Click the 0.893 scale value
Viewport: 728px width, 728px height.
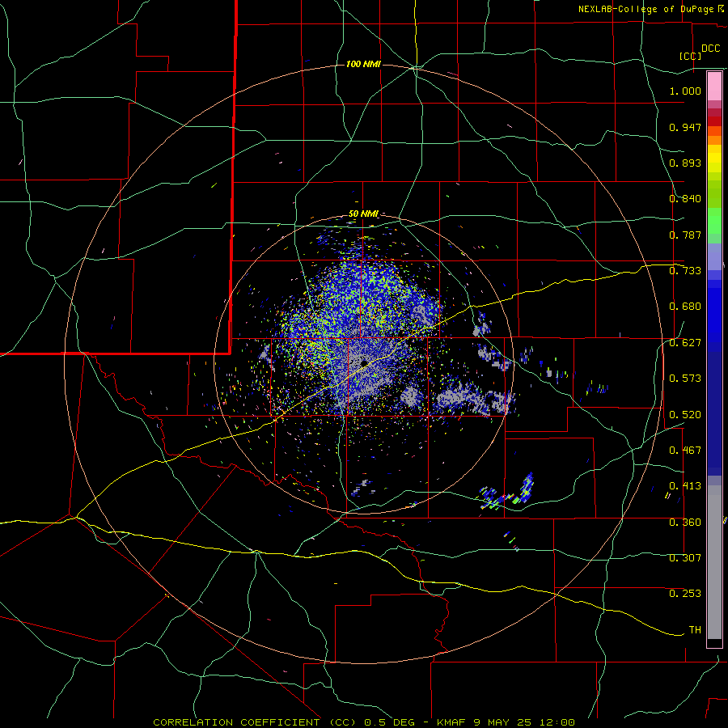685,163
